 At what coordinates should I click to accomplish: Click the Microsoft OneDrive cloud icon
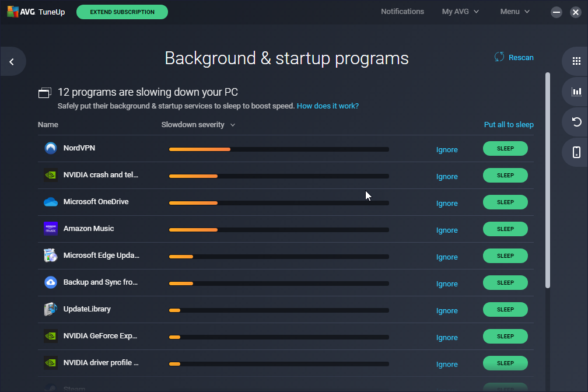pos(50,202)
